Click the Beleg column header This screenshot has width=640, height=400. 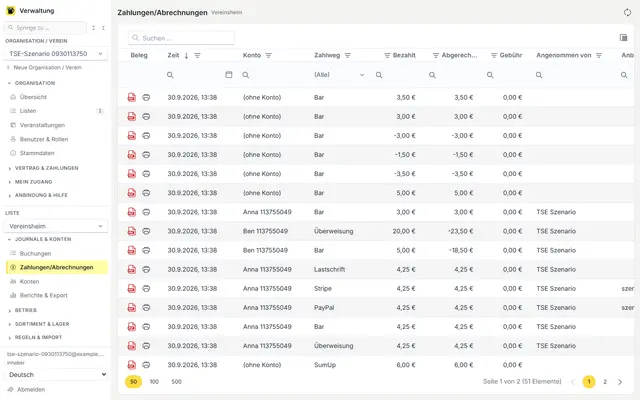[x=139, y=56]
